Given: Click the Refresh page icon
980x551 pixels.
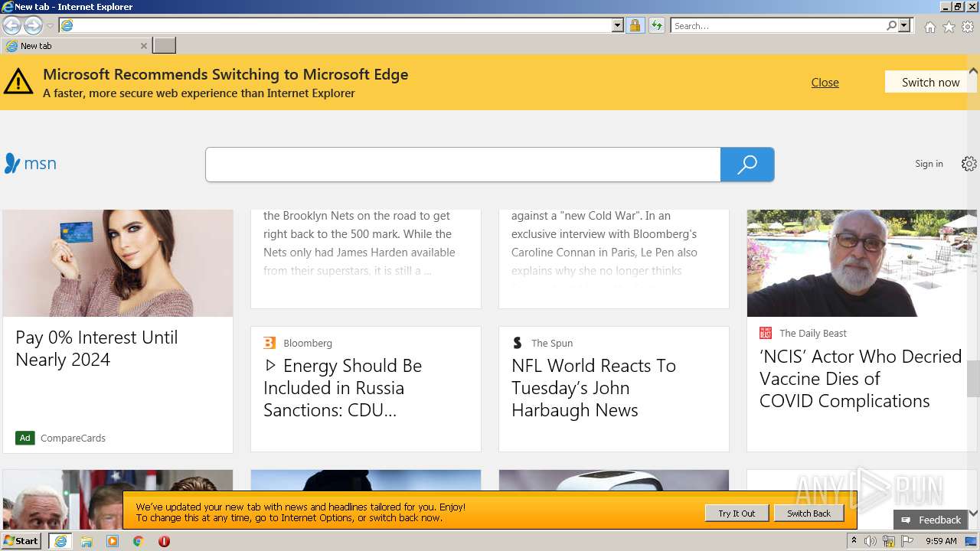Looking at the screenshot, I should point(656,25).
